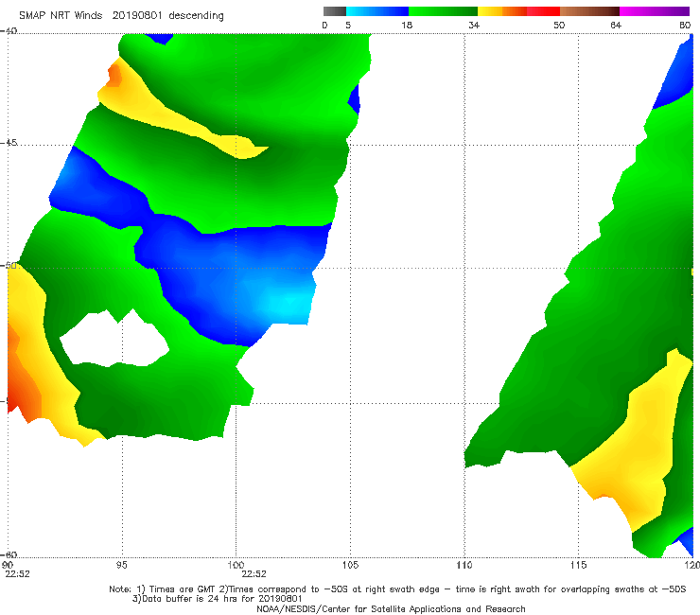This screenshot has height=615, width=700.
Task: Pick the brown segment of the color bar
Action: click(589, 11)
